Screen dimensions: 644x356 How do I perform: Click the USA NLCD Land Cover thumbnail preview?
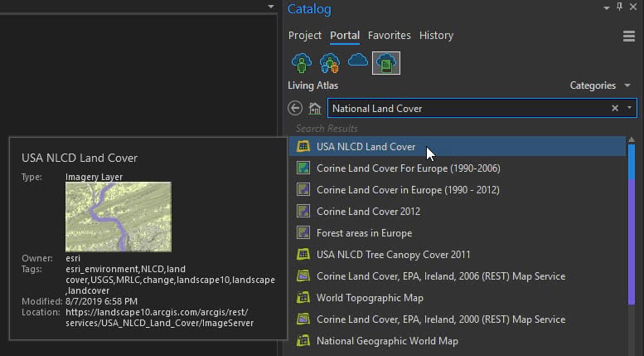tap(119, 217)
